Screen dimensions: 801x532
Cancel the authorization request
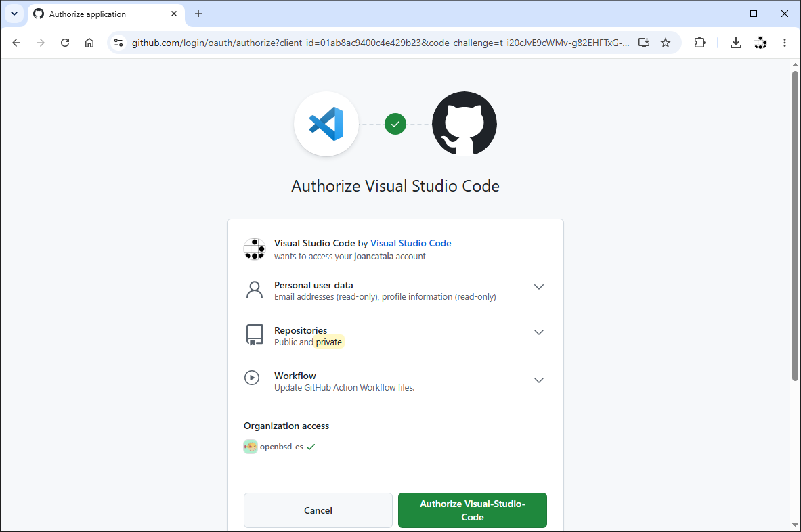tap(318, 510)
